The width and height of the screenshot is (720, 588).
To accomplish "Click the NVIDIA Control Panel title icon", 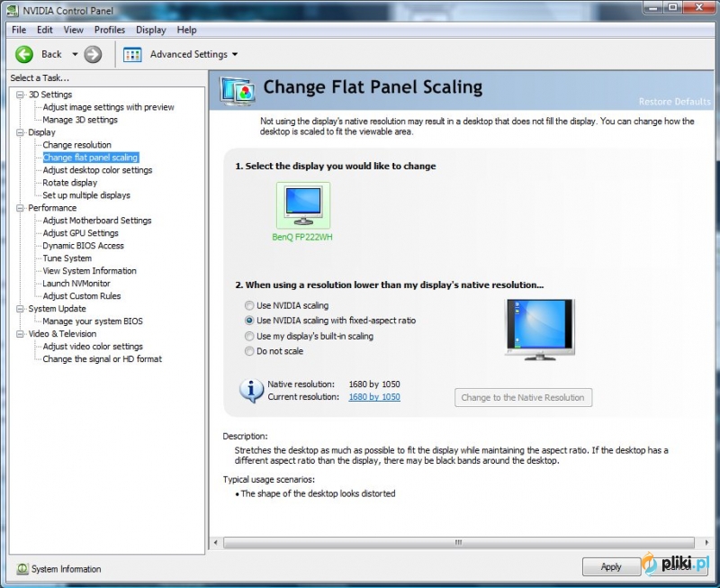I will pos(13,11).
